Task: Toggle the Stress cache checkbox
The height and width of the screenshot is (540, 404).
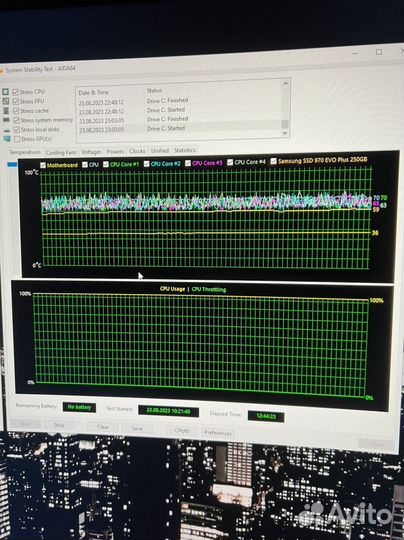Action: [x=16, y=111]
